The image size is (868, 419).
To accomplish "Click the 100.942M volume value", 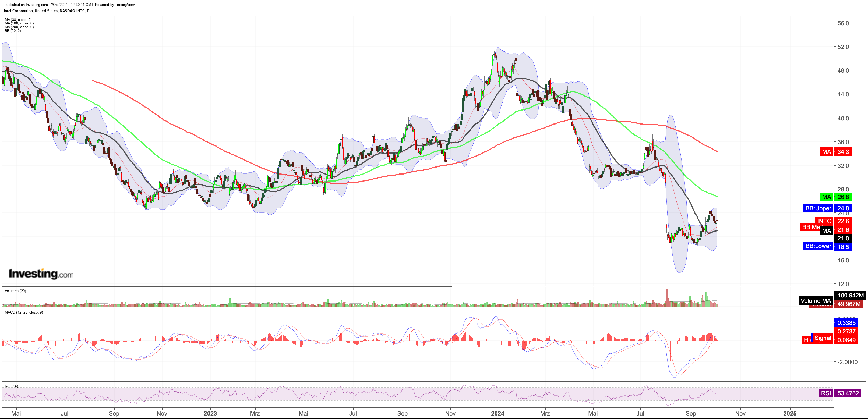I will (850, 295).
